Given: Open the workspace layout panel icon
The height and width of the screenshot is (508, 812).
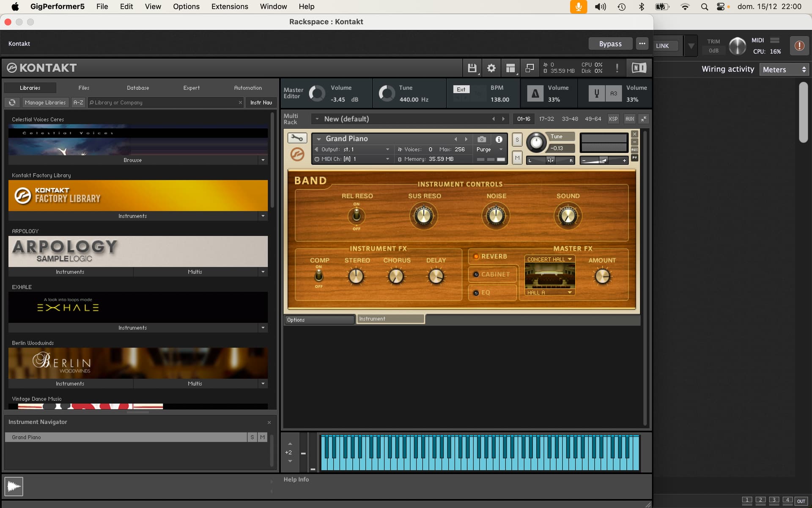Looking at the screenshot, I should (510, 68).
